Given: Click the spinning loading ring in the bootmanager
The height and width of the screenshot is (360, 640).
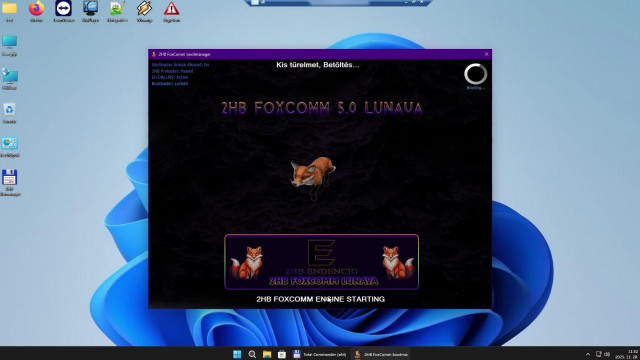Looking at the screenshot, I should [x=476, y=74].
